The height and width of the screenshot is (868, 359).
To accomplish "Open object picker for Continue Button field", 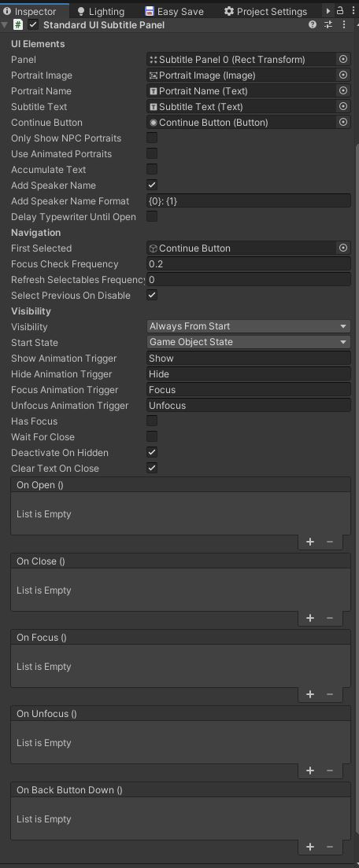I will [x=343, y=123].
